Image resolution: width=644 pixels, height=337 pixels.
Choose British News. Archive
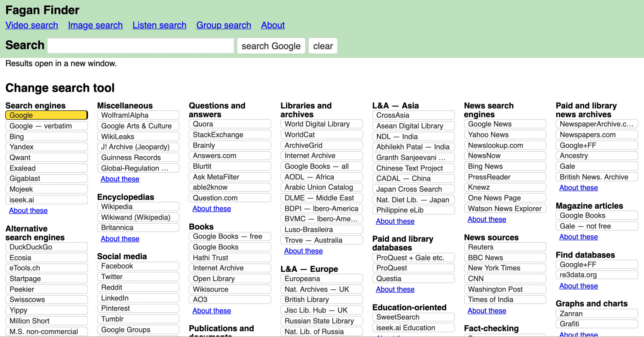click(x=597, y=177)
